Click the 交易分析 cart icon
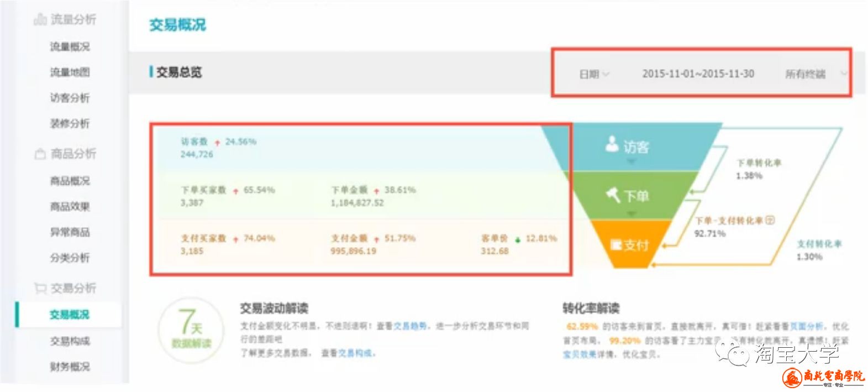The image size is (868, 392). coord(40,288)
